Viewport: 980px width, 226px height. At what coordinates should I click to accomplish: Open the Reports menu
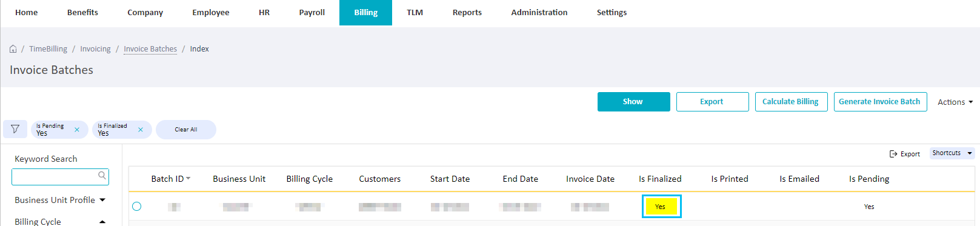[467, 13]
